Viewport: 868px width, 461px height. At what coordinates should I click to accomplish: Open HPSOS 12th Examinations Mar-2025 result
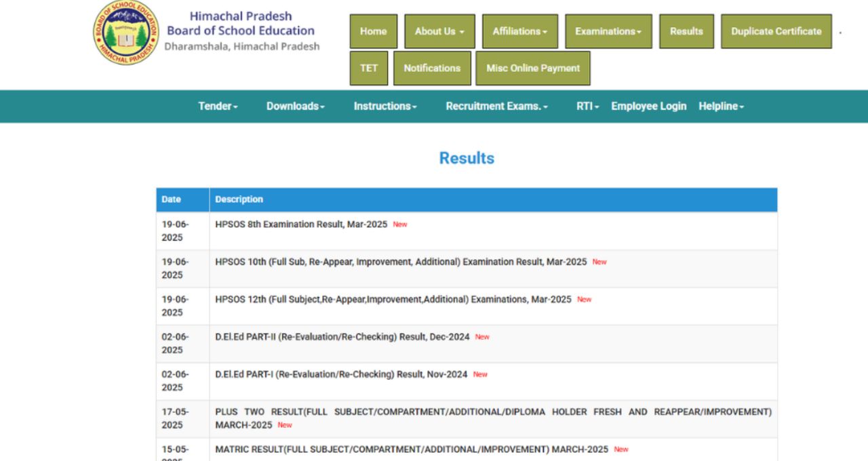393,299
